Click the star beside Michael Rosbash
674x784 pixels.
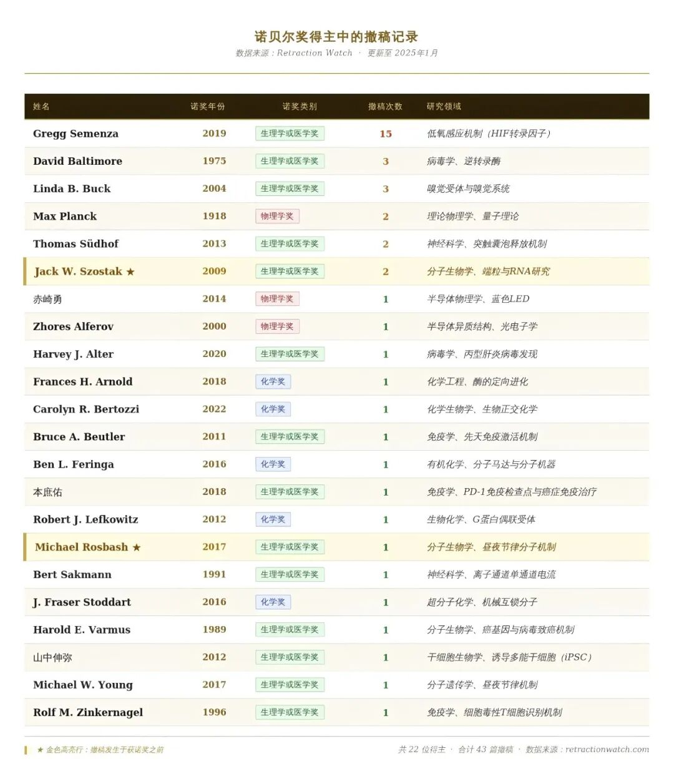click(x=137, y=547)
